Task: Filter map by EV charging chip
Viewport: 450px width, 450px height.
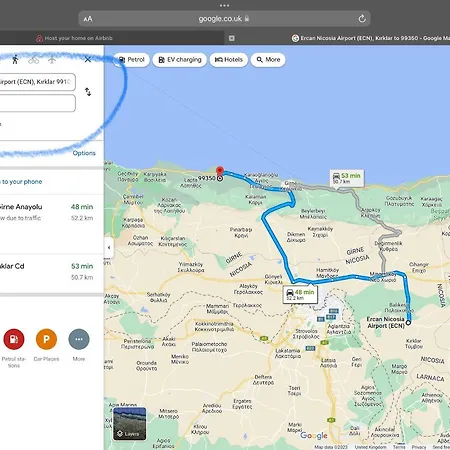Action: (x=180, y=60)
